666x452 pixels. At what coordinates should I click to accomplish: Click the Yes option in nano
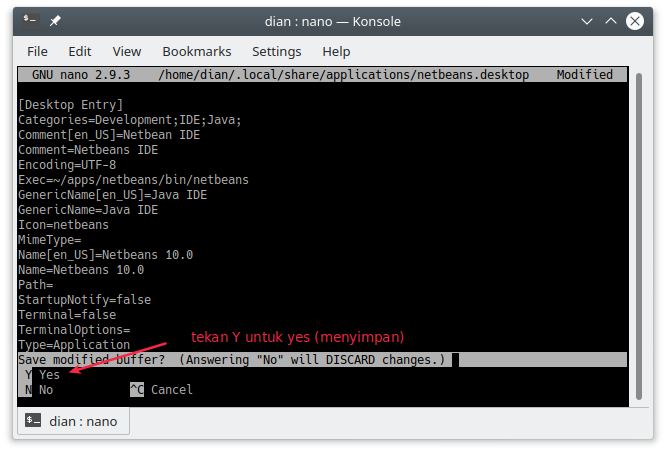pos(42,375)
